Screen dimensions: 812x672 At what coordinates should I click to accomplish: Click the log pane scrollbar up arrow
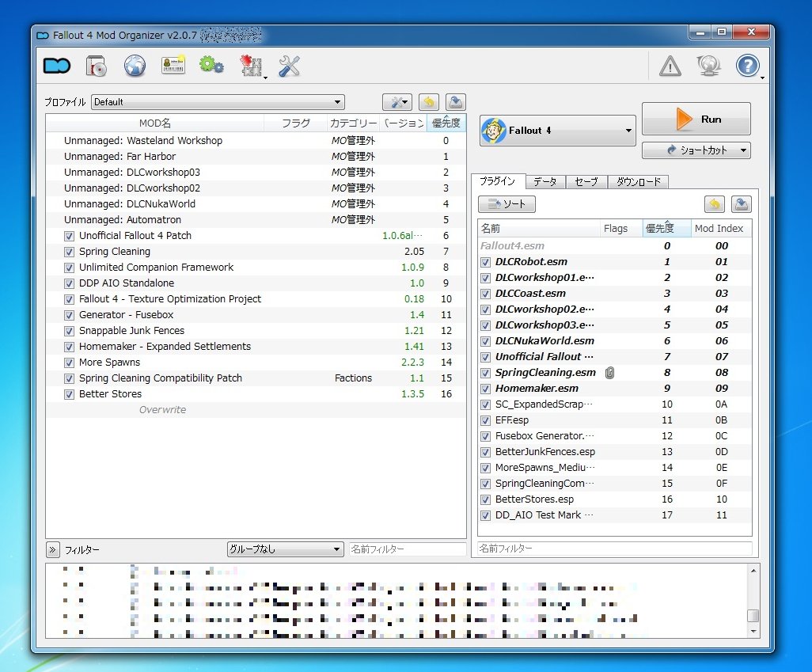tap(753, 571)
